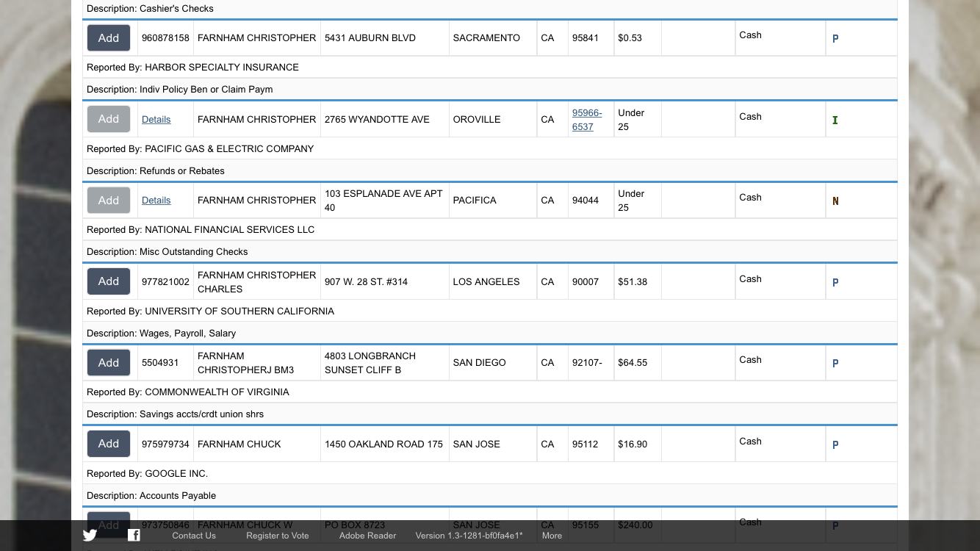Click amount $64.55

(x=633, y=362)
